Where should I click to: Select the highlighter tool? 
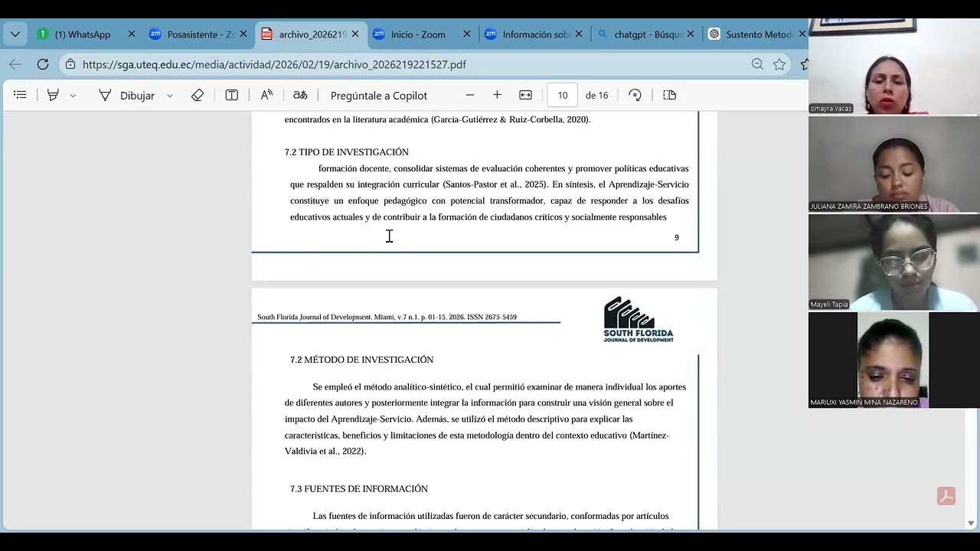tap(53, 95)
